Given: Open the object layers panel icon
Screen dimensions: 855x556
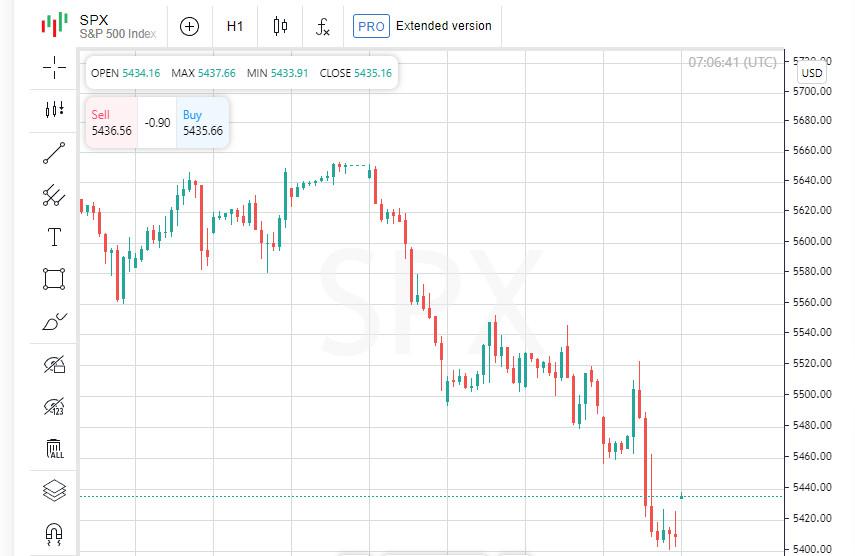Looking at the screenshot, I should [54, 490].
